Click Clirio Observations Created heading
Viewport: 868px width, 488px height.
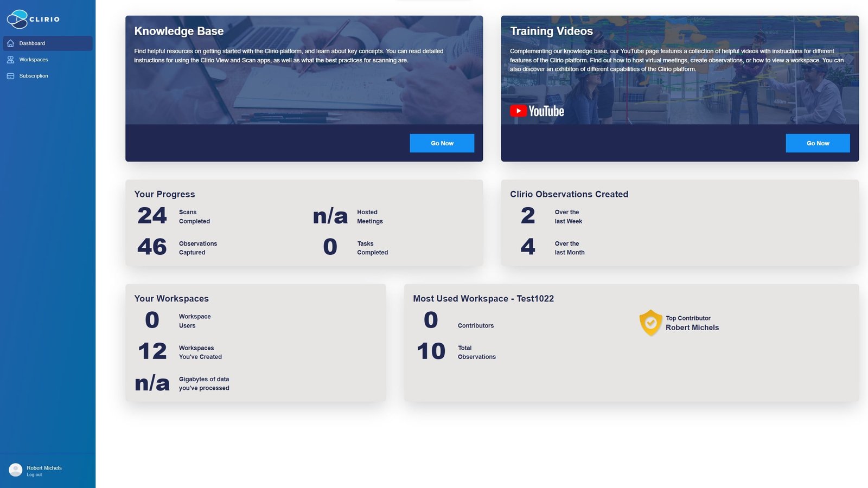tap(569, 194)
